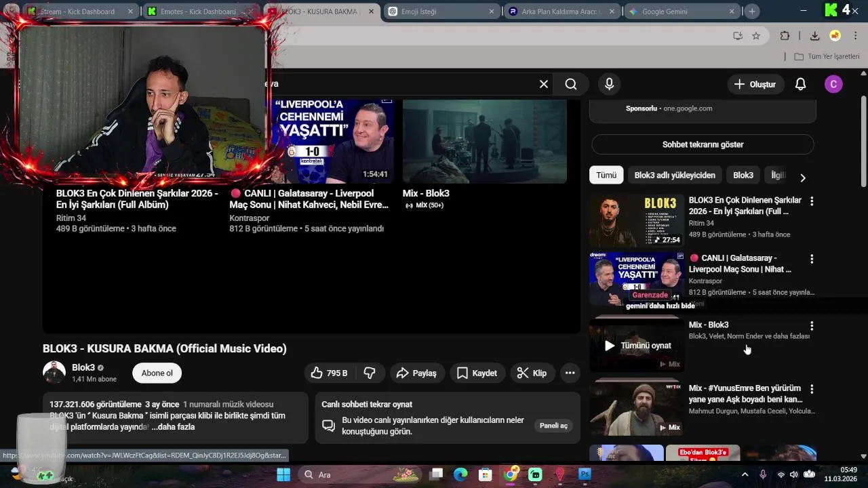Clear the YouTube search box with X
This screenshot has height=488, width=868.
(x=543, y=84)
